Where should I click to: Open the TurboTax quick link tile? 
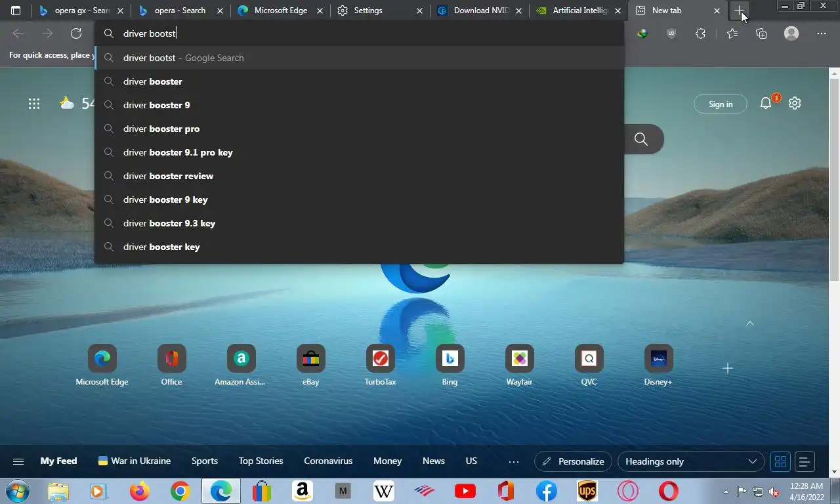(380, 366)
